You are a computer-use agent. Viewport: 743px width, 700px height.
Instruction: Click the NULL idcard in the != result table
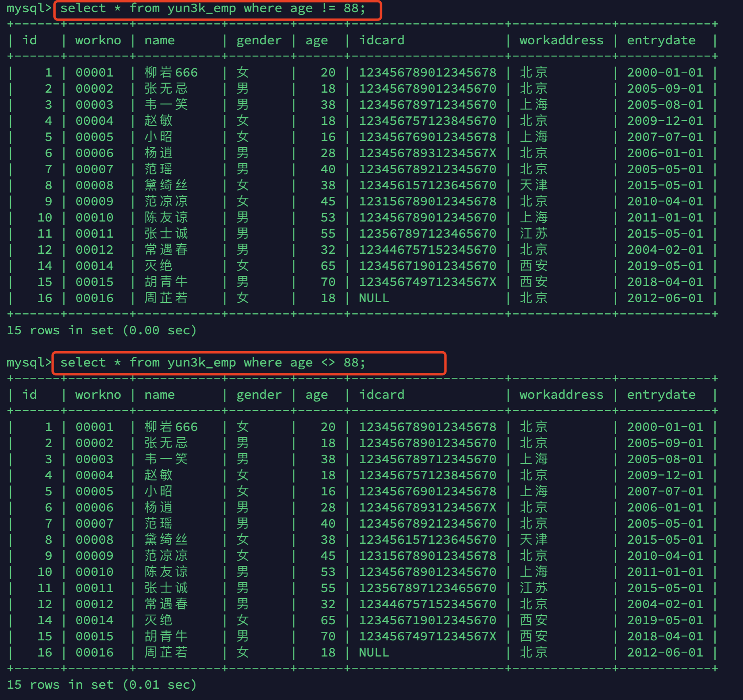click(x=374, y=298)
